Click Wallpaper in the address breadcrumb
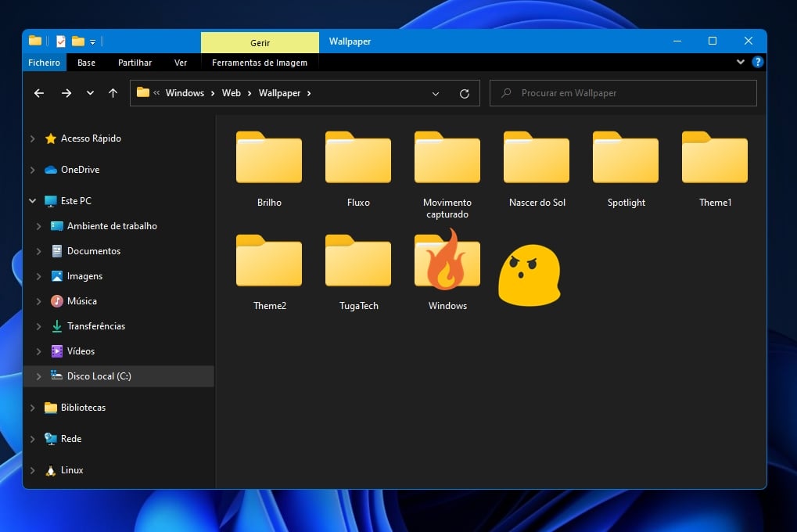Screen dimensions: 797x532 click(x=279, y=93)
